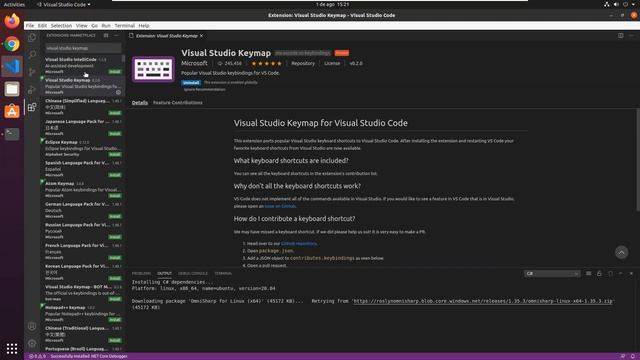Click the Visual Studio Keymap keyboard logo

pyautogui.click(x=153, y=69)
